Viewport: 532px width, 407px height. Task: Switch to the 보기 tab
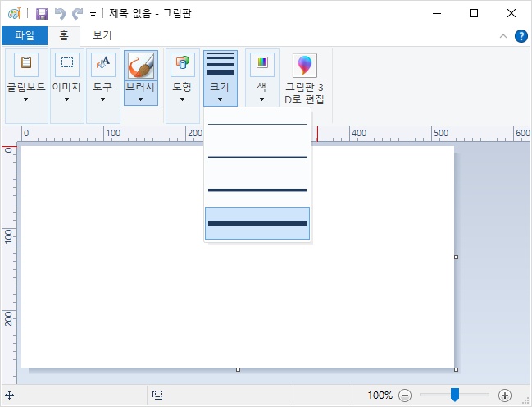coord(102,35)
